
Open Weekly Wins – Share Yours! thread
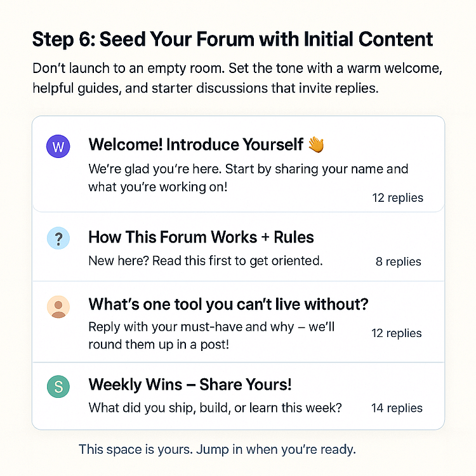(190, 385)
